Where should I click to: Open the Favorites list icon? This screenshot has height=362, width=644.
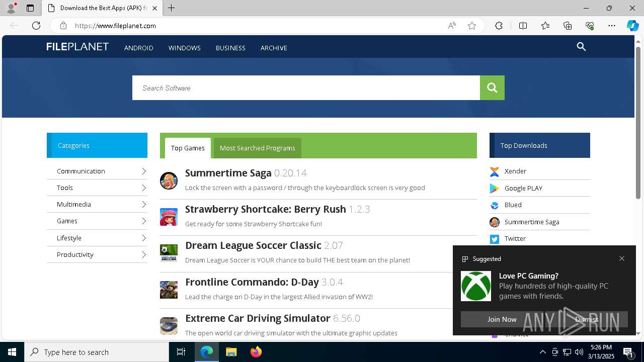click(545, 26)
